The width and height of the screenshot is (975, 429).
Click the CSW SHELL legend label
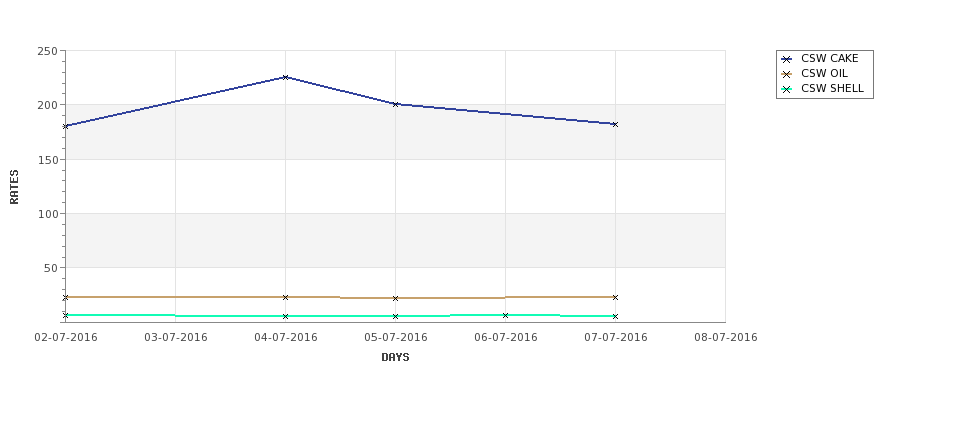tap(832, 88)
